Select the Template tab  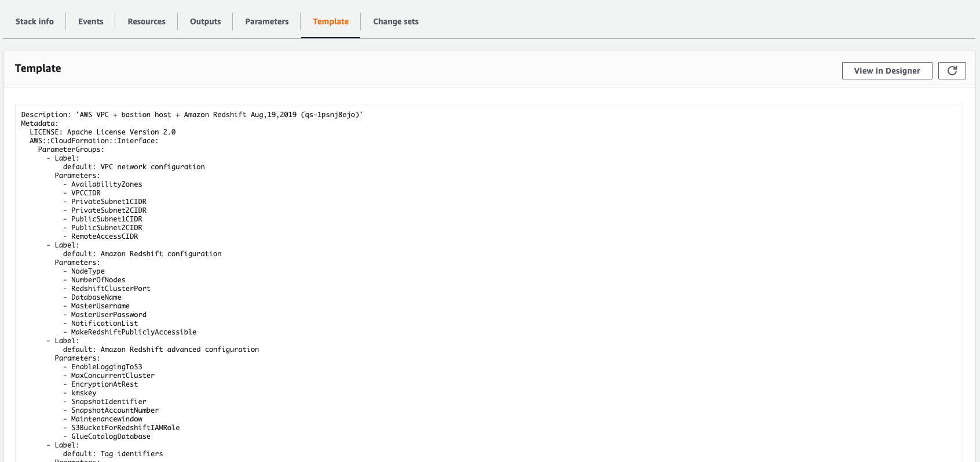point(331,21)
